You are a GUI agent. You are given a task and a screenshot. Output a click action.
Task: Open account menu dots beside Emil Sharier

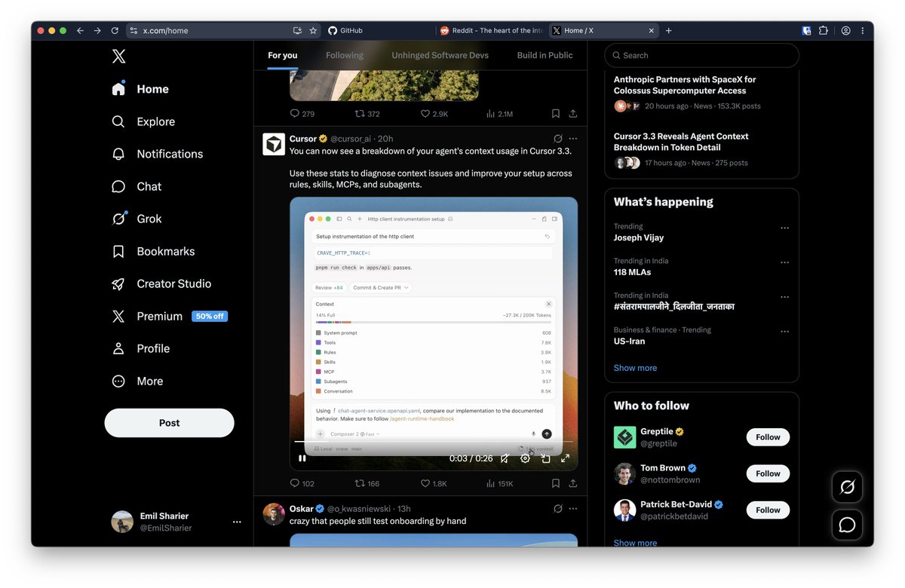(x=237, y=522)
